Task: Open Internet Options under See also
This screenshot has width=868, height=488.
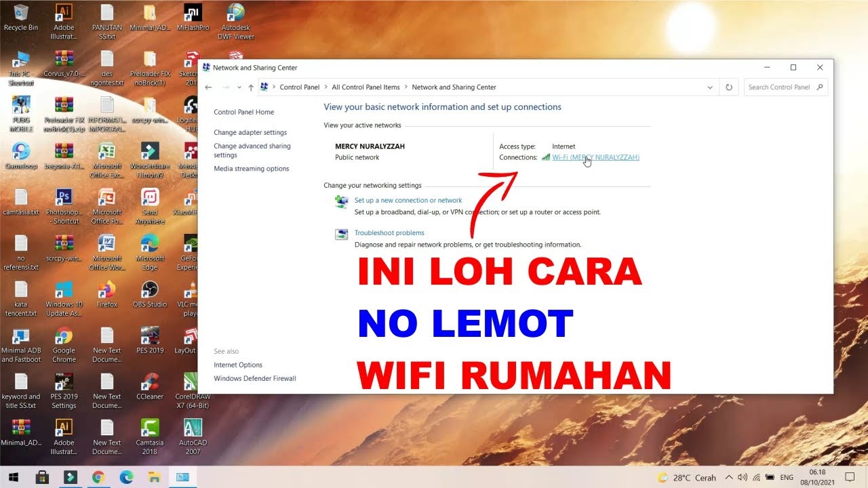Action: [238, 365]
